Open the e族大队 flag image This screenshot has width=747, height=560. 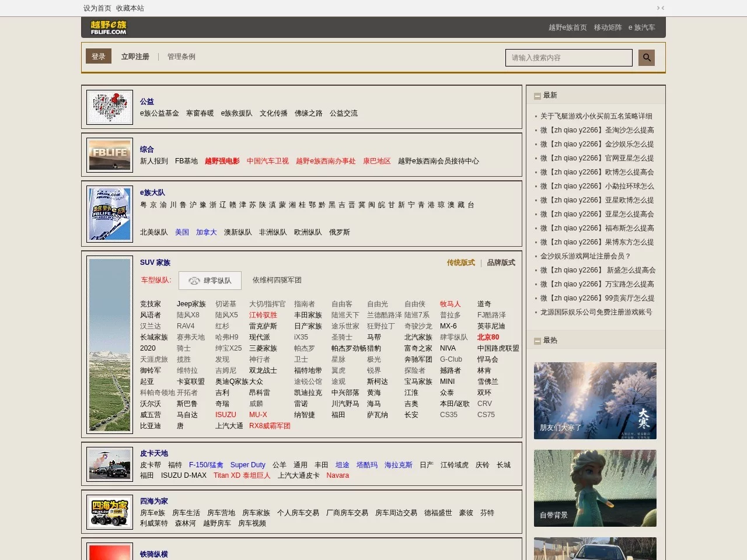click(110, 213)
